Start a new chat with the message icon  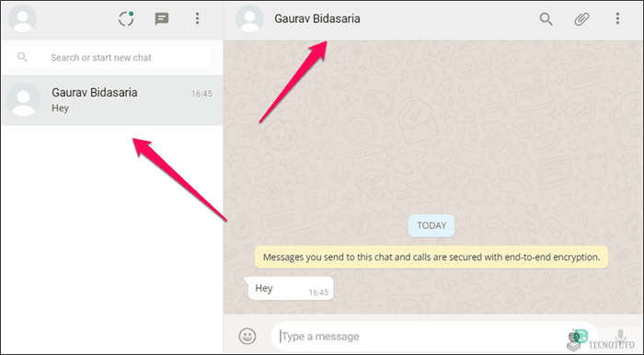[x=162, y=18]
